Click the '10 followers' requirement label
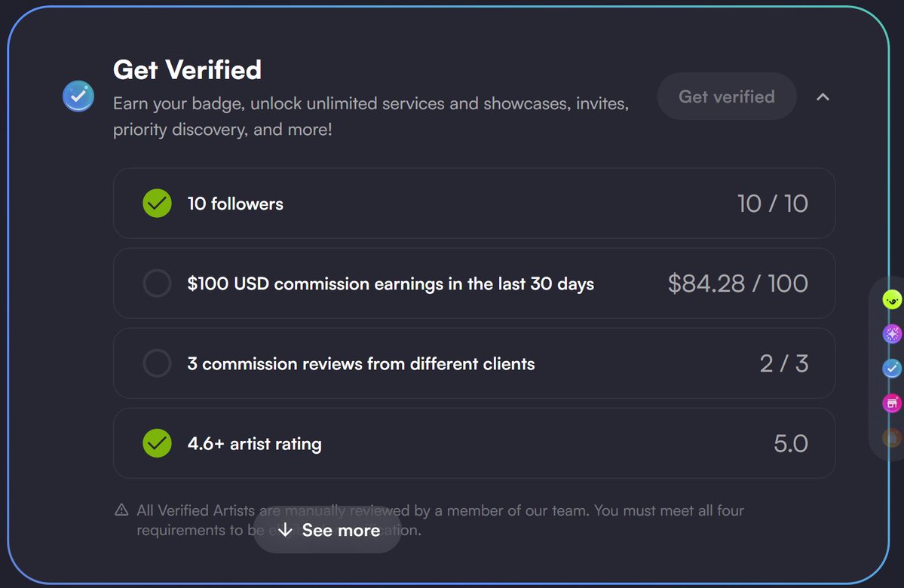Viewport: 904px width, 588px height. [235, 204]
